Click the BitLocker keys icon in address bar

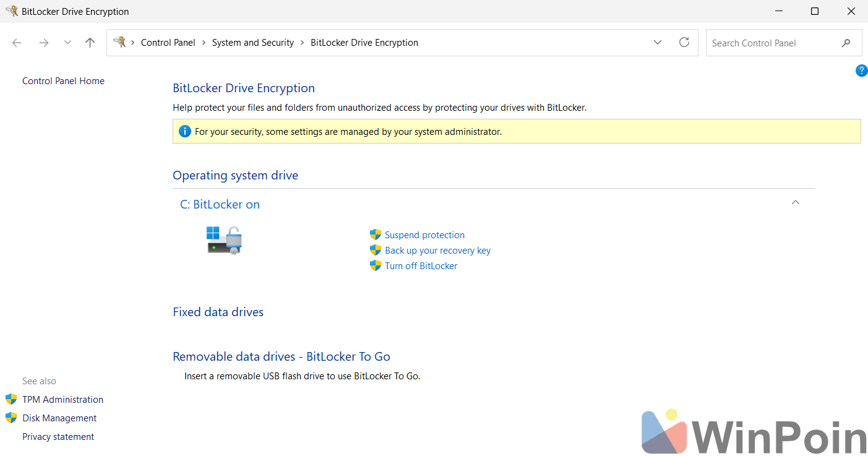click(119, 42)
